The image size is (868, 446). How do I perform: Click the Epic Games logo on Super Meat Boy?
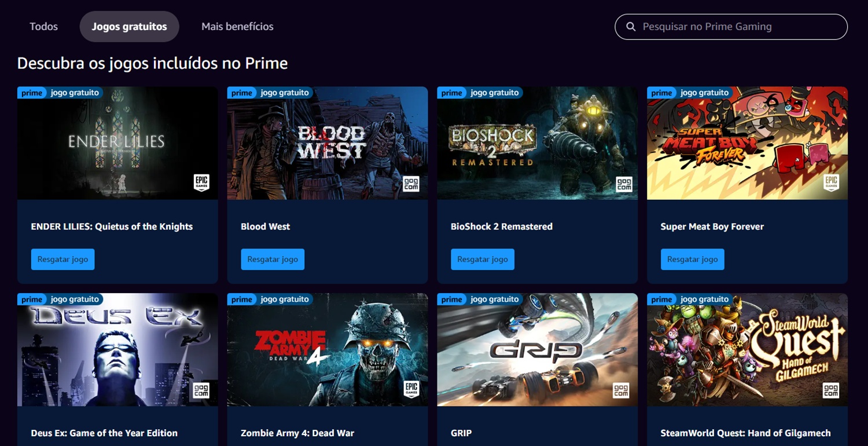(831, 183)
